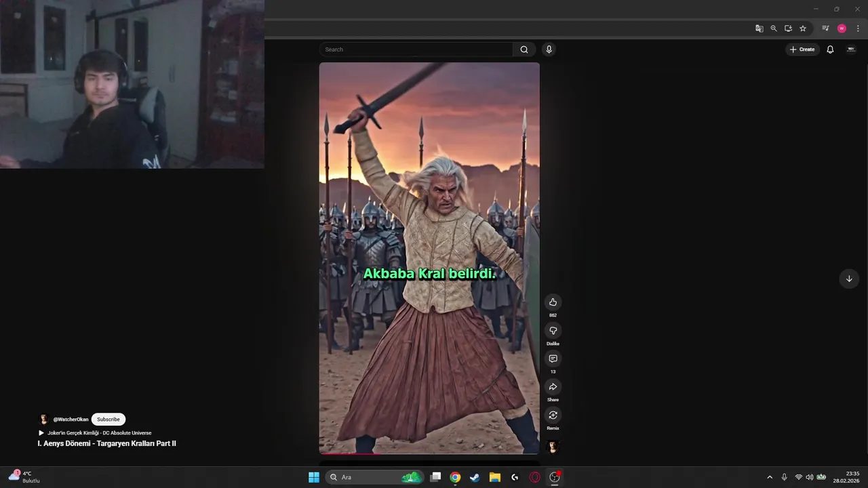Go to the next Short with the down arrow
868x488 pixels.
click(x=849, y=279)
